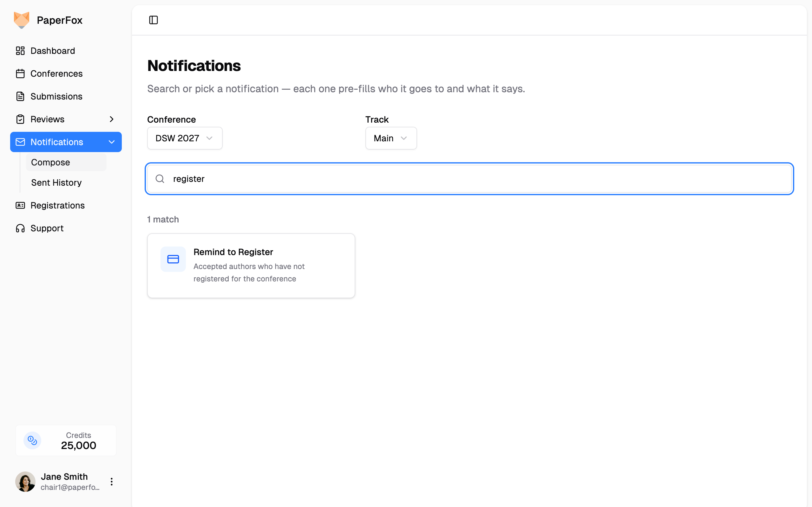The image size is (812, 507).
Task: Open Sent History in the sidebar
Action: tap(56, 183)
